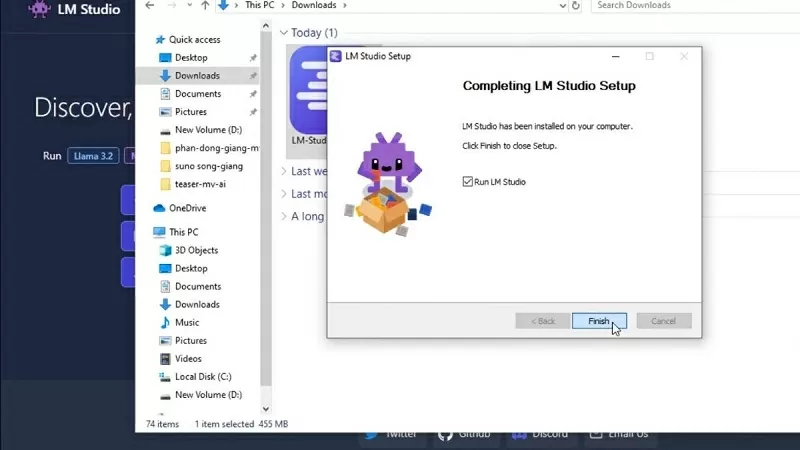Collapse the Today (1) file group
Viewport: 800px width, 450px height.
click(x=284, y=33)
